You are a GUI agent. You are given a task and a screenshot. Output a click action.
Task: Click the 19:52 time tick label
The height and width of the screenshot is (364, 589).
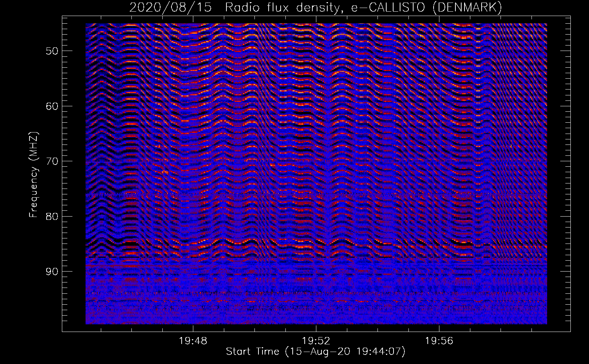tap(316, 341)
